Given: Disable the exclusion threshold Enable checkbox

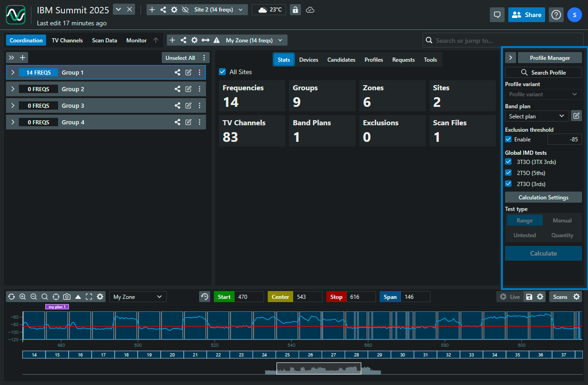Looking at the screenshot, I should (508, 139).
